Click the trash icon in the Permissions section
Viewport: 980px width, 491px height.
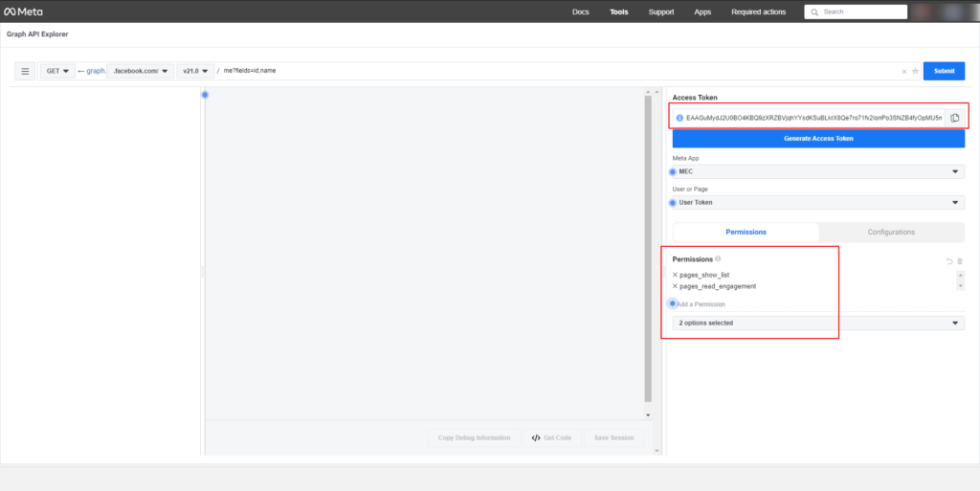960,260
